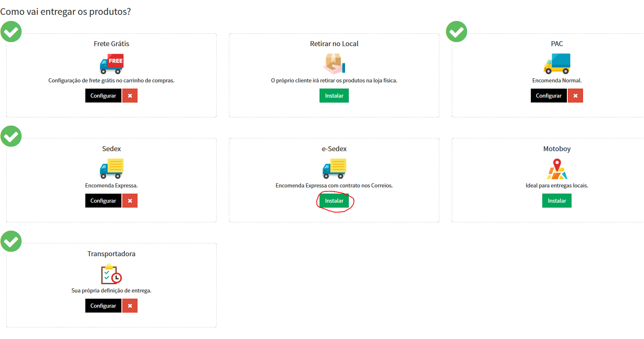
Task: Click the Sedex truck icon
Action: 112,169
